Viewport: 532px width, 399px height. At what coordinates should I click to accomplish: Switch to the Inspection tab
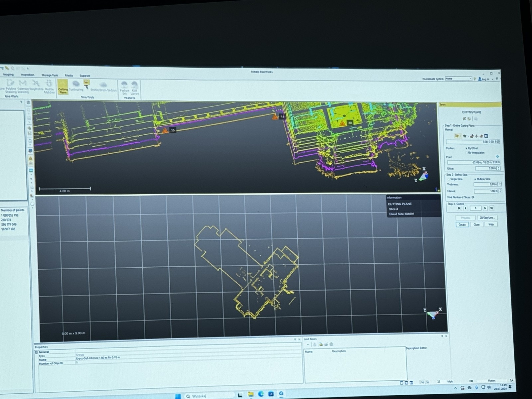[27, 75]
